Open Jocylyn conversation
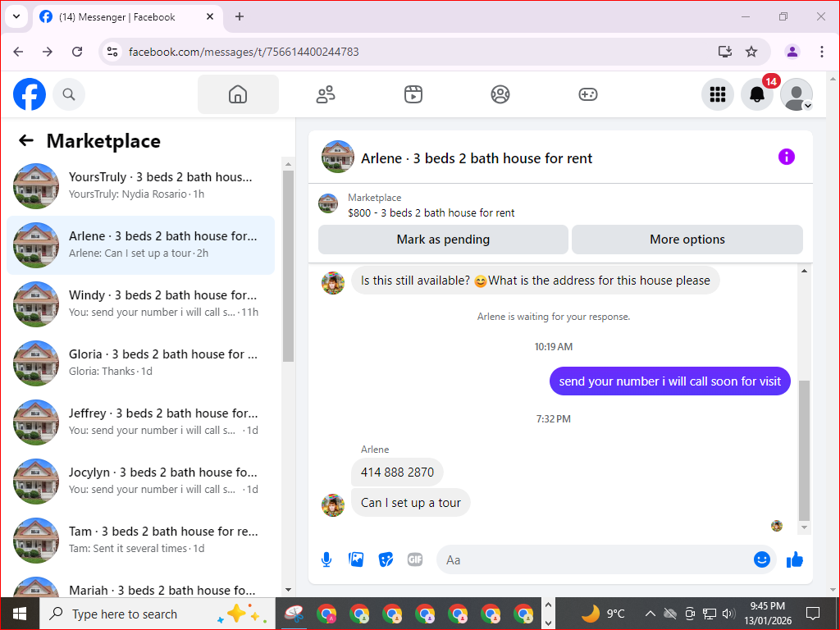Image resolution: width=840 pixels, height=630 pixels. (x=141, y=481)
